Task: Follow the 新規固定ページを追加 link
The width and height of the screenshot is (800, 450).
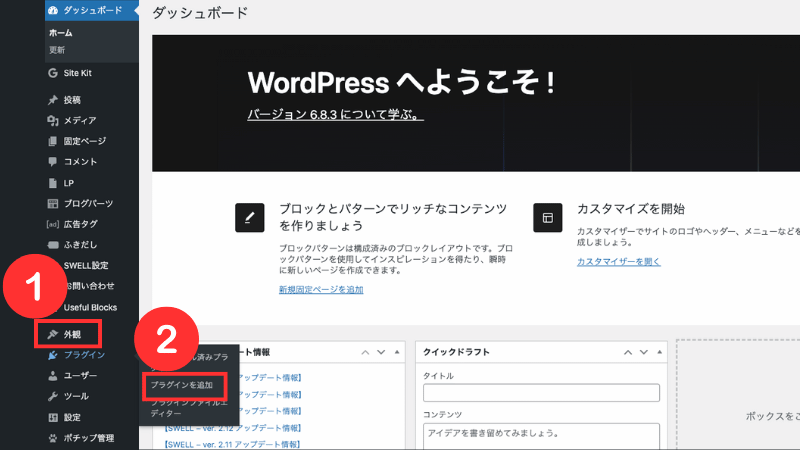Action: (x=321, y=290)
